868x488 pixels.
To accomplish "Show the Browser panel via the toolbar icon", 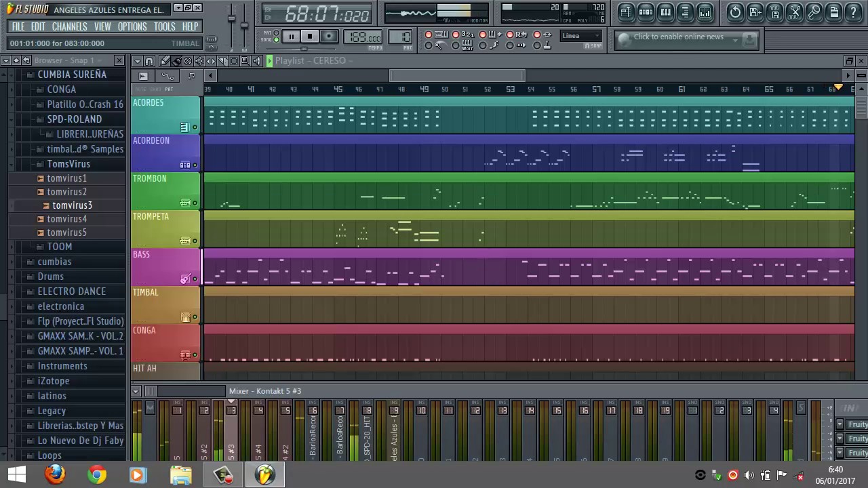I will tap(685, 12).
